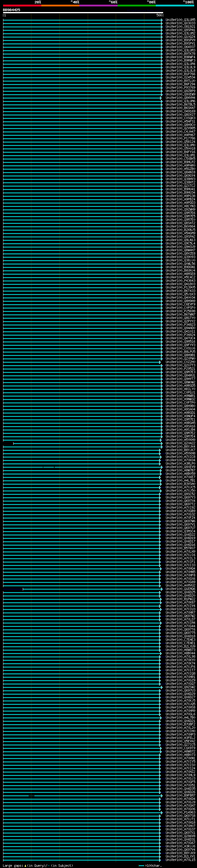Screen dimensions: 197x868
Task: Click the cyan ~100% identity legend bar
Action: [175, 6]
